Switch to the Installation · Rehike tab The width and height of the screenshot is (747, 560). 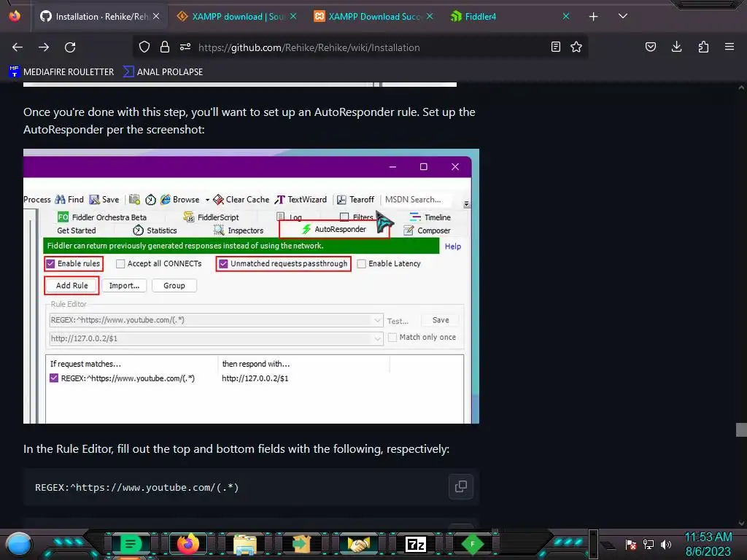(101, 16)
